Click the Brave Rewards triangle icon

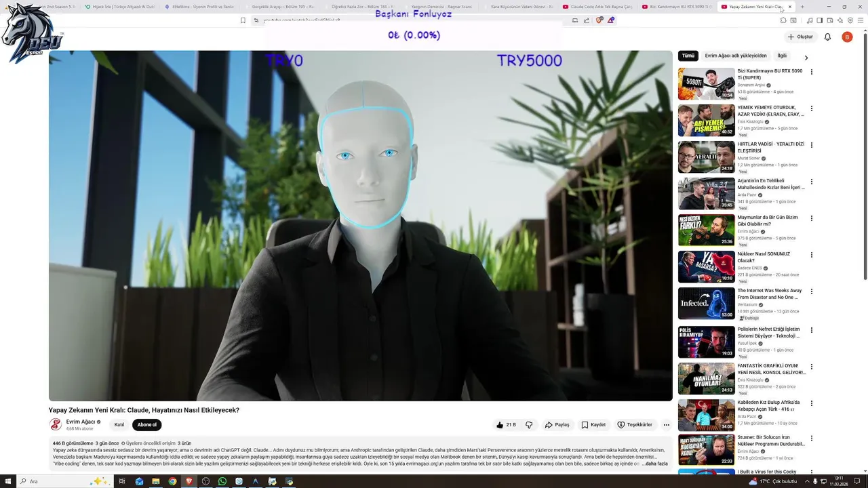click(611, 20)
